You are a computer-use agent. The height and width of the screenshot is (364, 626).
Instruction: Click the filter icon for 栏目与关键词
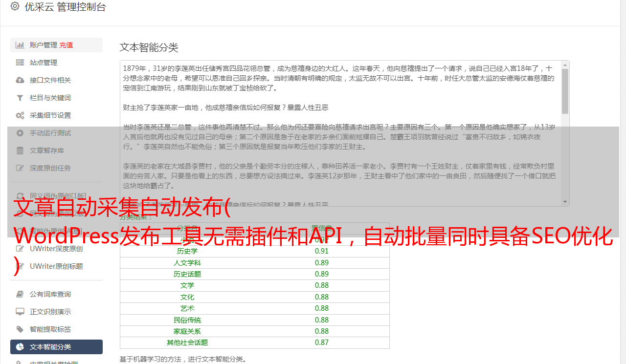20,98
